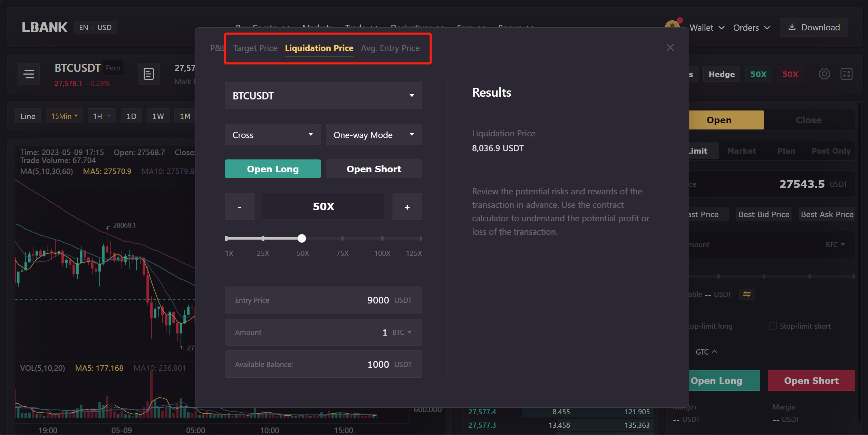
Task: Switch chart to 1W interval
Action: [158, 116]
